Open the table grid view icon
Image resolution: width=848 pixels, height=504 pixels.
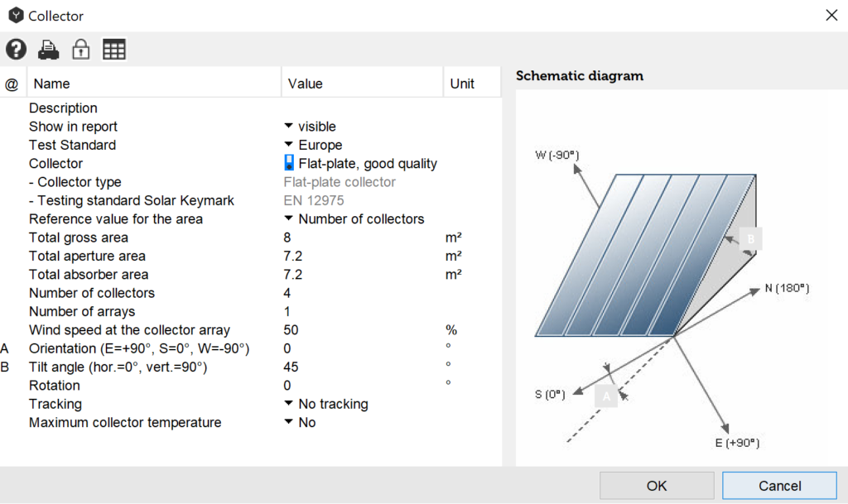113,50
